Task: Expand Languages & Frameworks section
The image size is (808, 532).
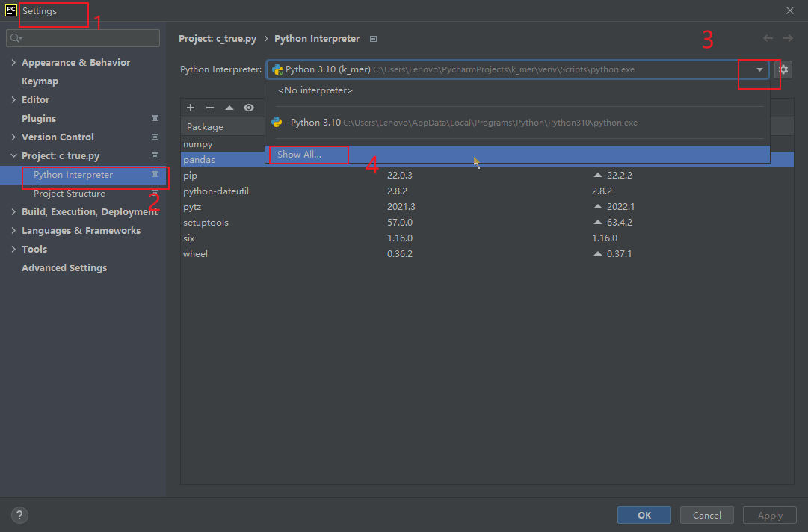Action: [x=13, y=231]
